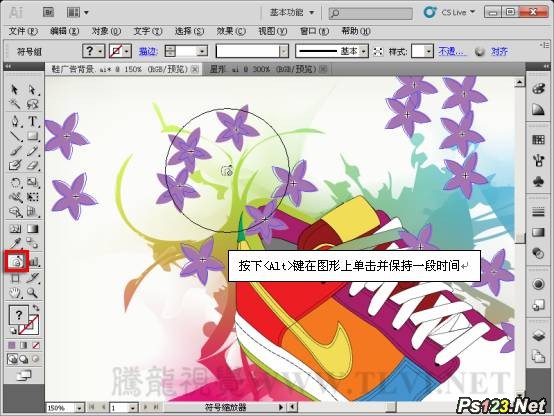Reset default fill and stroke
This screenshot has width=554, height=416.
(13, 331)
